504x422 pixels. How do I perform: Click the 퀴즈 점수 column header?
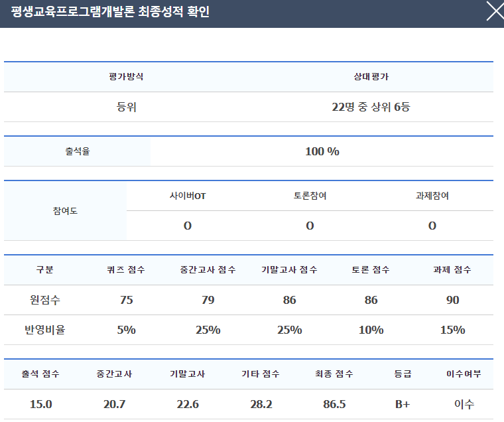point(126,269)
